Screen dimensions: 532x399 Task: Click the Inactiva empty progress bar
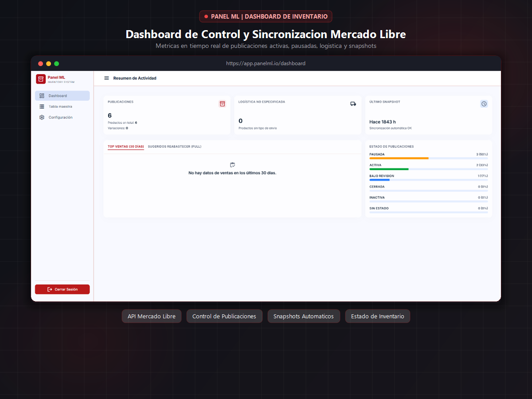tap(429, 201)
